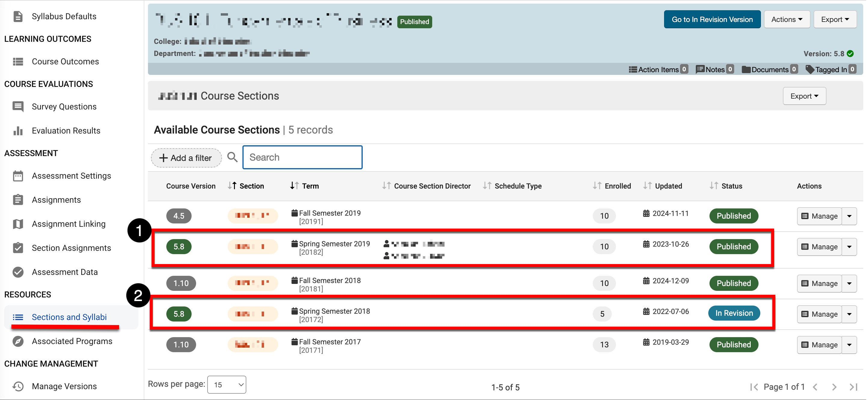Go to last page pagination icon
This screenshot has height=400, width=868.
coord(853,387)
